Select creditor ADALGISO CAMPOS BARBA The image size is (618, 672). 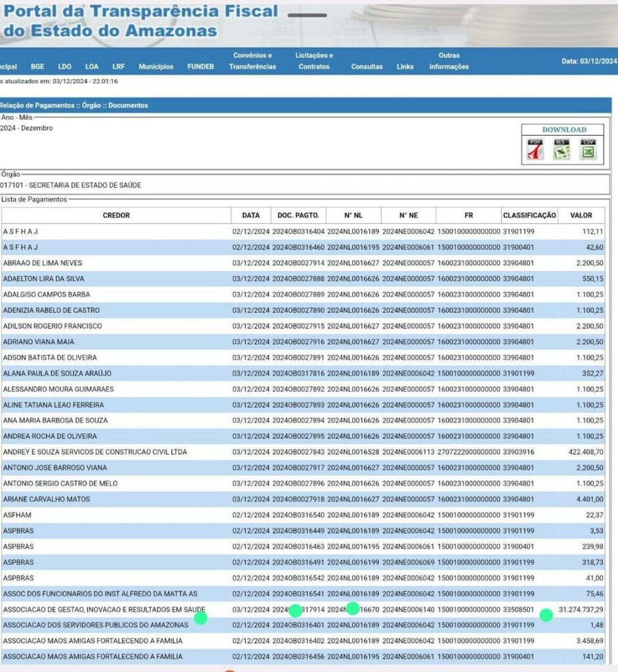click(x=47, y=295)
